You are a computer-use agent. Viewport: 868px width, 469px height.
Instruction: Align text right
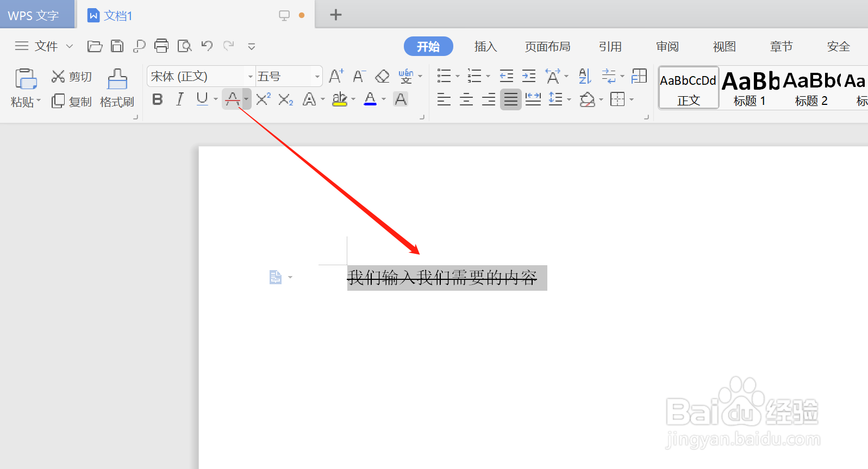tap(489, 99)
